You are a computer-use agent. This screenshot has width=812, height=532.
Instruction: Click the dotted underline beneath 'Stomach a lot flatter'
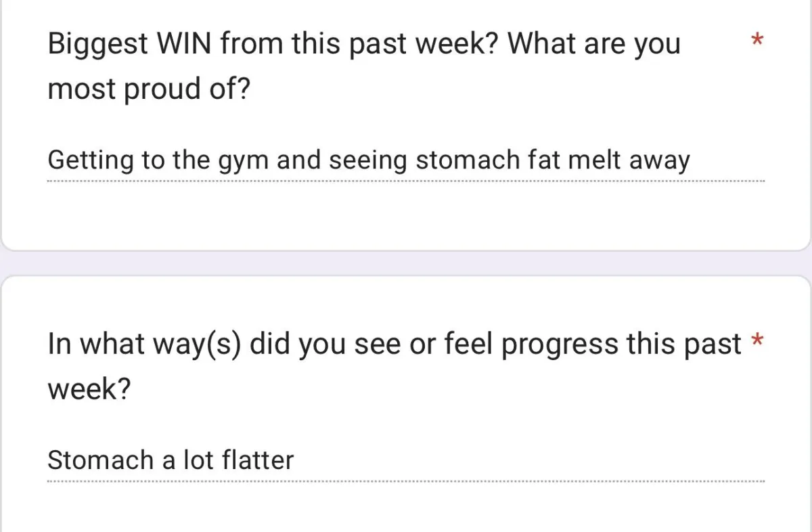coord(406,481)
